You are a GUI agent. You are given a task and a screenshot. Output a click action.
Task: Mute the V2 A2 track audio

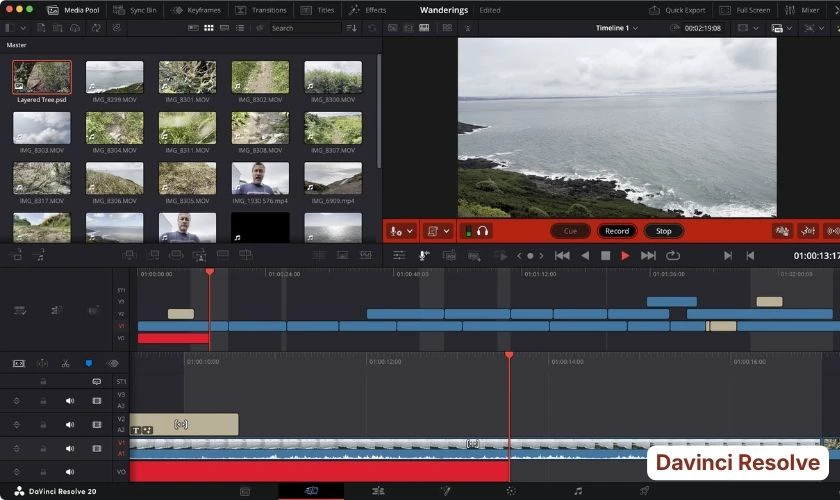click(x=70, y=424)
